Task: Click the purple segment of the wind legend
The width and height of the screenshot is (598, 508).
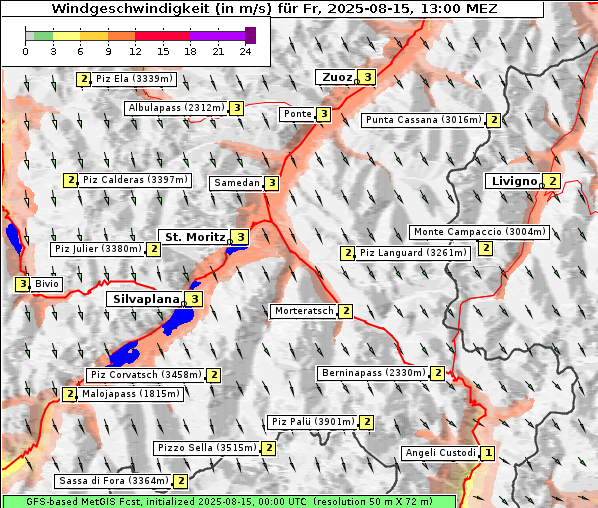Action: [217, 36]
